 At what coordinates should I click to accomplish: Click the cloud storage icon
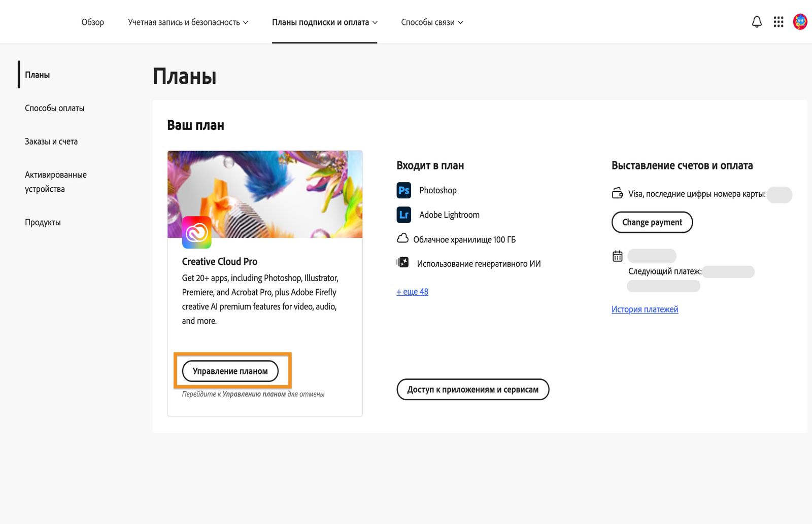pyautogui.click(x=402, y=238)
